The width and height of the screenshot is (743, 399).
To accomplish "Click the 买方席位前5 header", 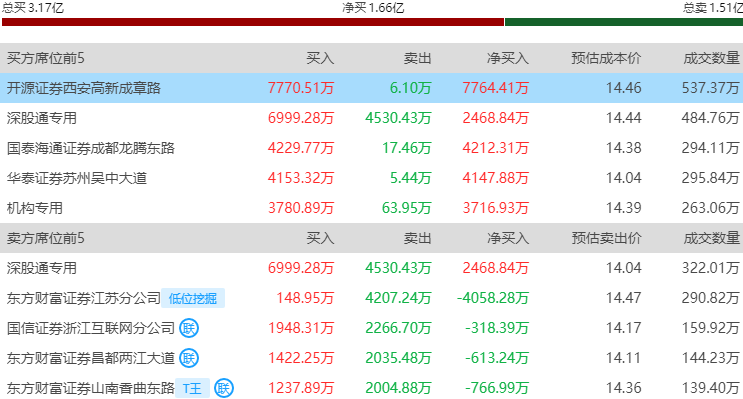I will coord(45,58).
